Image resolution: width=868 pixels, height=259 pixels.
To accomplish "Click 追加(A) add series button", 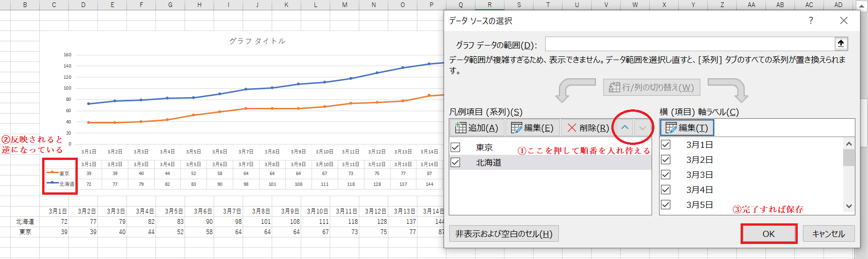I will click(x=477, y=128).
